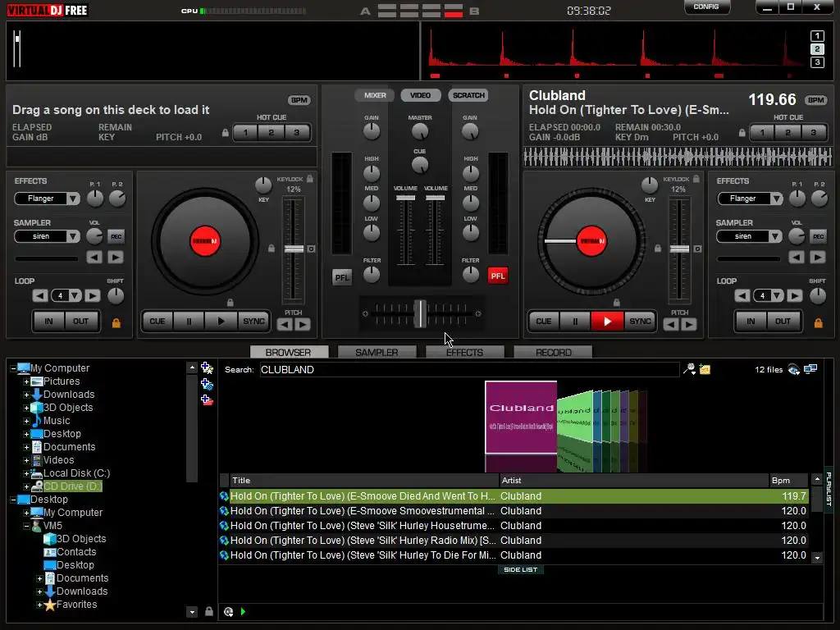Click right deck pitch down arrow

(671, 324)
